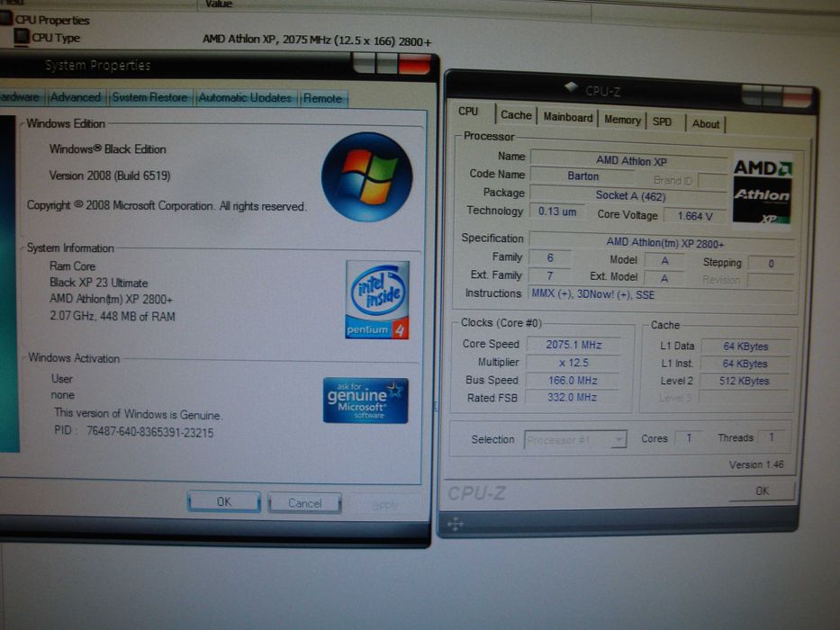Click the CPU-Z title bar diamond icon

point(572,86)
